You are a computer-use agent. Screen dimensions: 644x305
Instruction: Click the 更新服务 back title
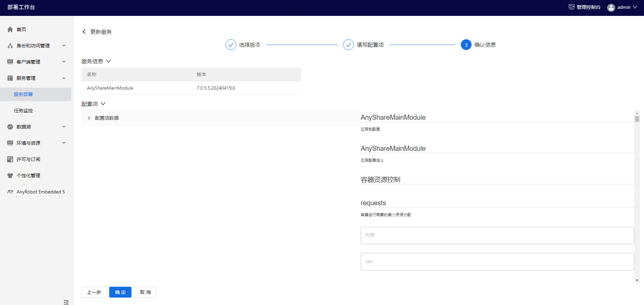(101, 32)
